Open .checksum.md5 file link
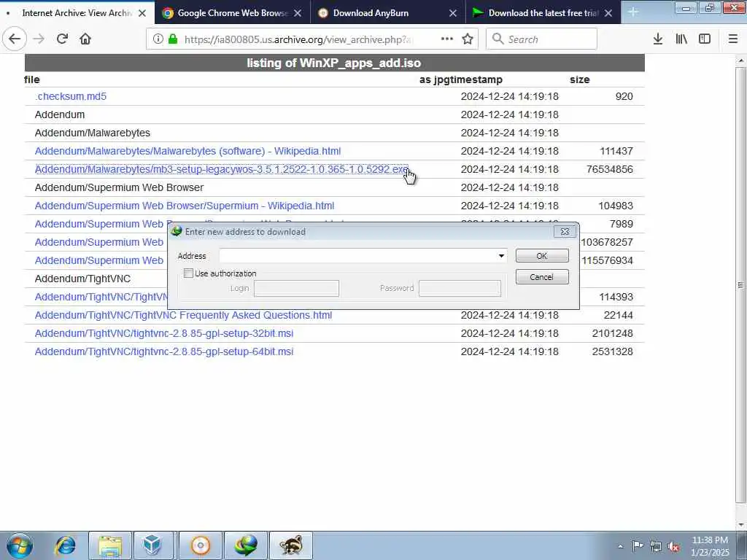The image size is (747, 560). 71,96
